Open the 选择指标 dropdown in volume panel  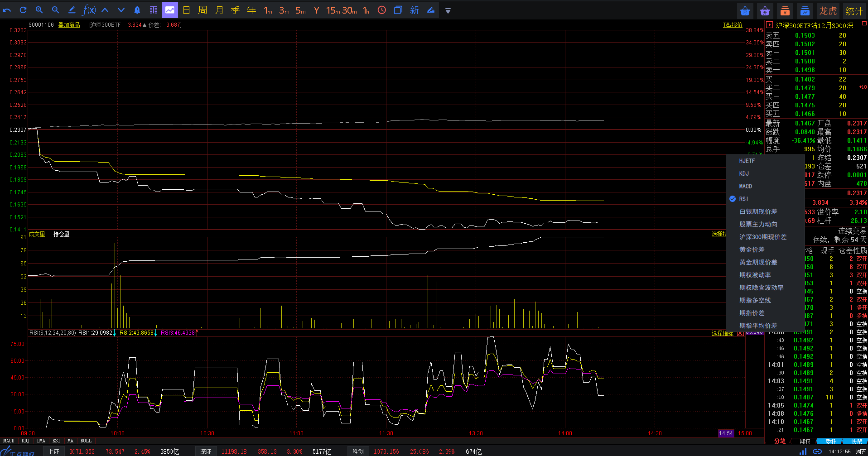pos(719,234)
